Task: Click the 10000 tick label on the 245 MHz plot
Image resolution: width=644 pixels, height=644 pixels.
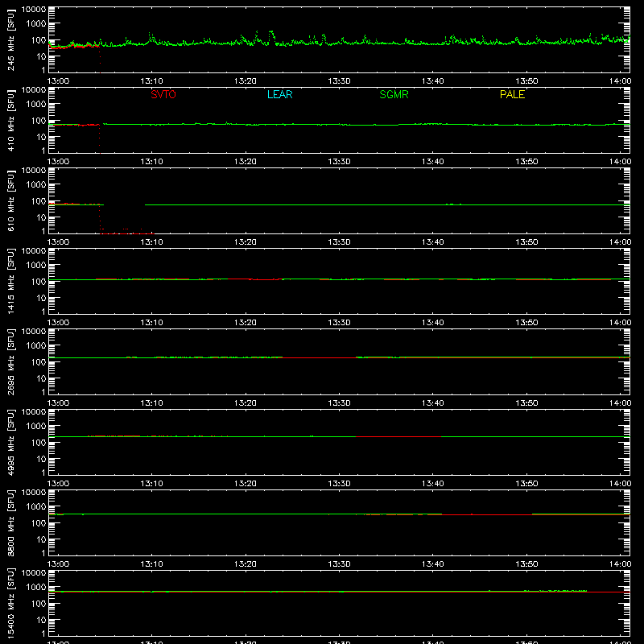Action: [x=34, y=9]
